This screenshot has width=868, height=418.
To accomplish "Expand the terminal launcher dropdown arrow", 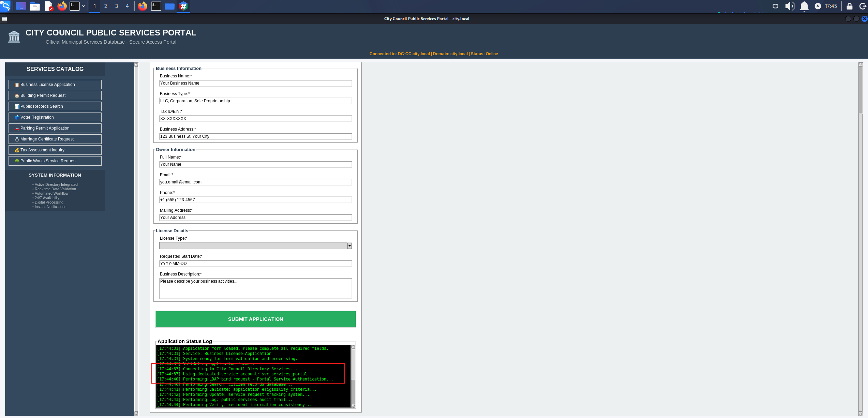I will (x=84, y=6).
